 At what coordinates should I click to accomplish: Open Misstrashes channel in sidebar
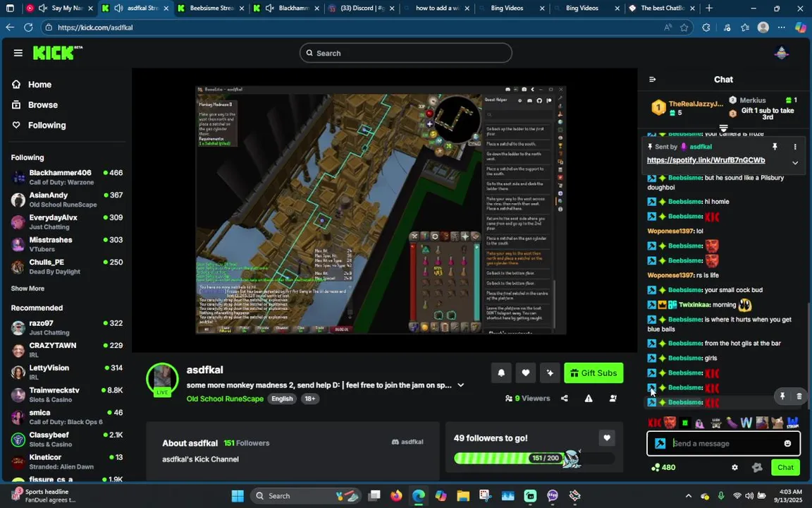[68, 243]
